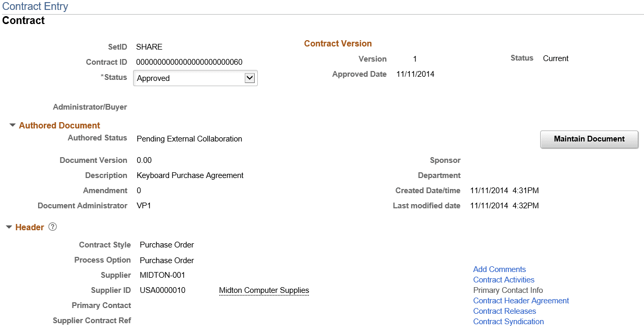644x331 pixels.
Task: View Contract Releases
Action: click(x=504, y=311)
